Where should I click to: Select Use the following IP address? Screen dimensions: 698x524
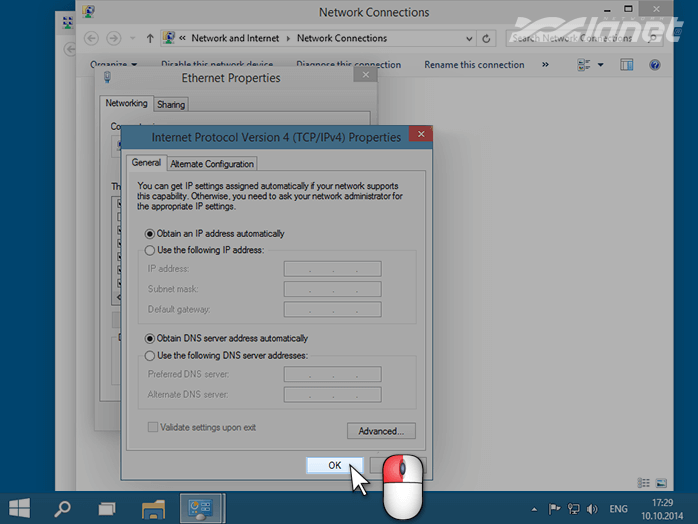[151, 250]
